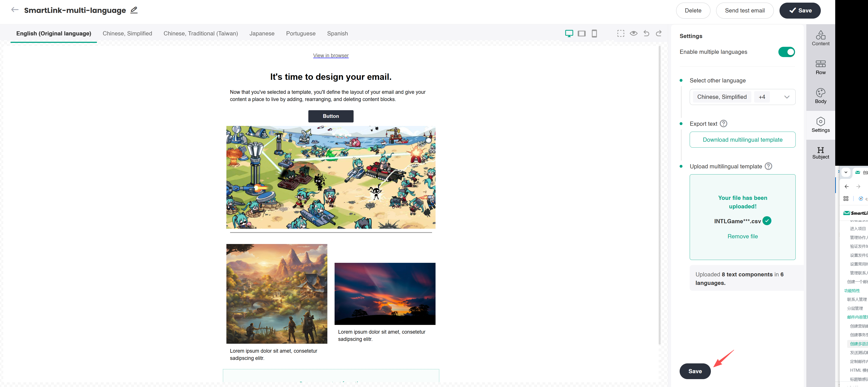Select the tablet preview icon
This screenshot has height=387, width=868.
[x=582, y=33]
